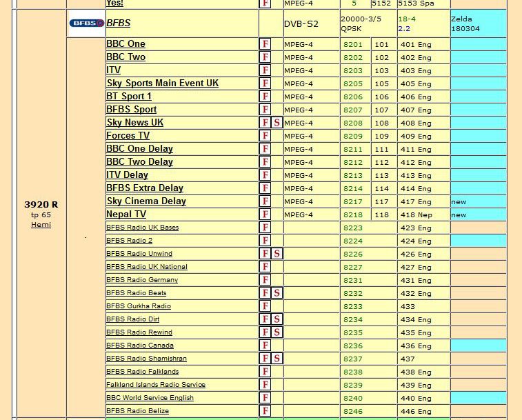Open Falkland Islands Radio Service link
Image resolution: width=522 pixels, height=420 pixels.
point(156,385)
